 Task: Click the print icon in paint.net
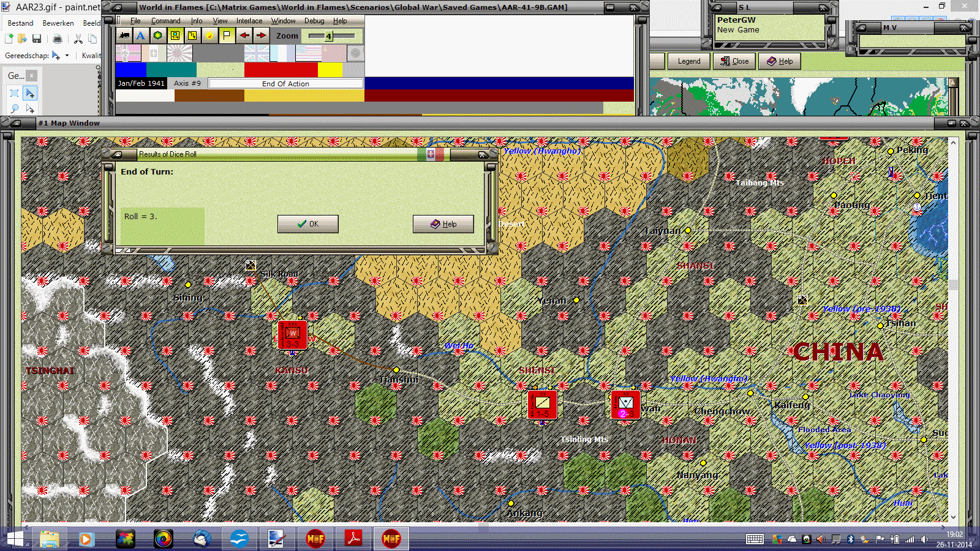pyautogui.click(x=58, y=39)
